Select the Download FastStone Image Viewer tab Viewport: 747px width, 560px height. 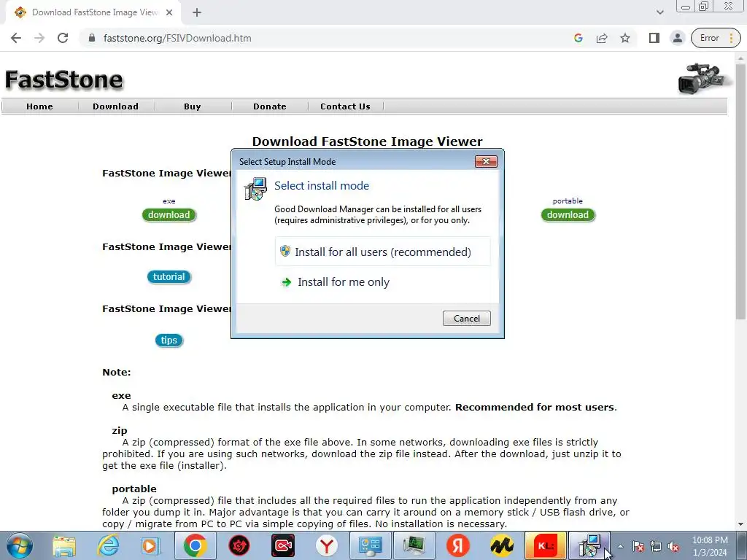pos(93,12)
